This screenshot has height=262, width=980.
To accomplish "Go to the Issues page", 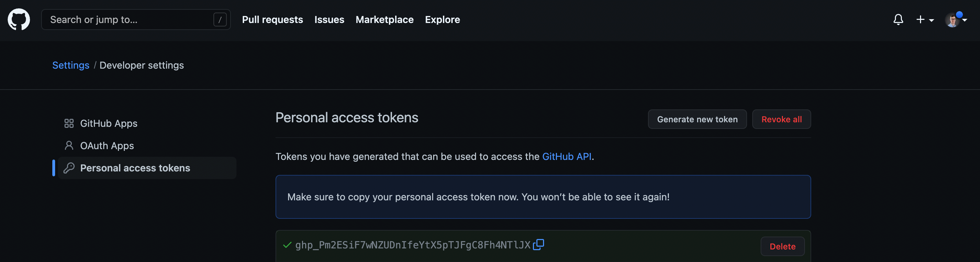I will click(x=329, y=20).
